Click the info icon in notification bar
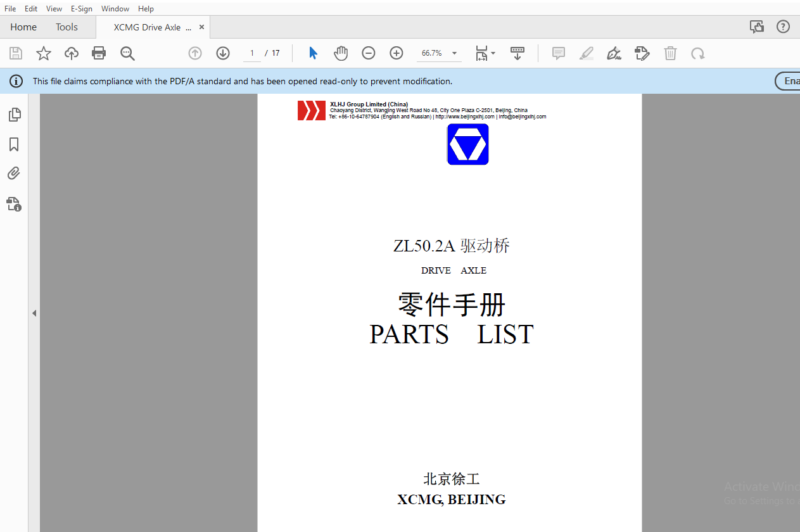Screen dimensions: 800x532 (x=16, y=81)
